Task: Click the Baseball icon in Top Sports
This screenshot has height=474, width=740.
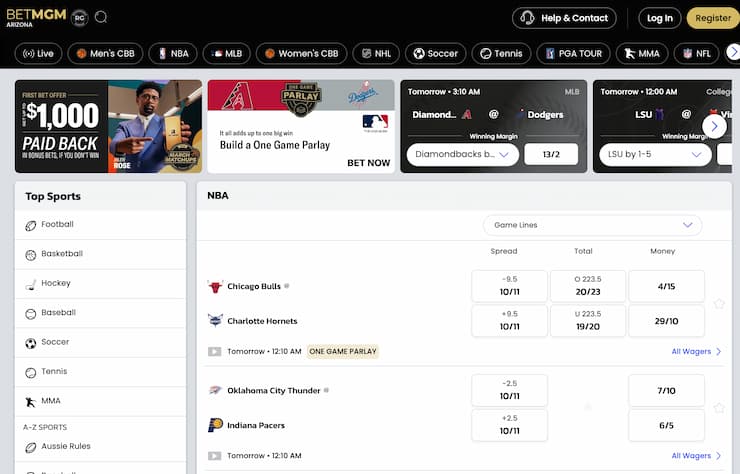Action: [x=31, y=314]
